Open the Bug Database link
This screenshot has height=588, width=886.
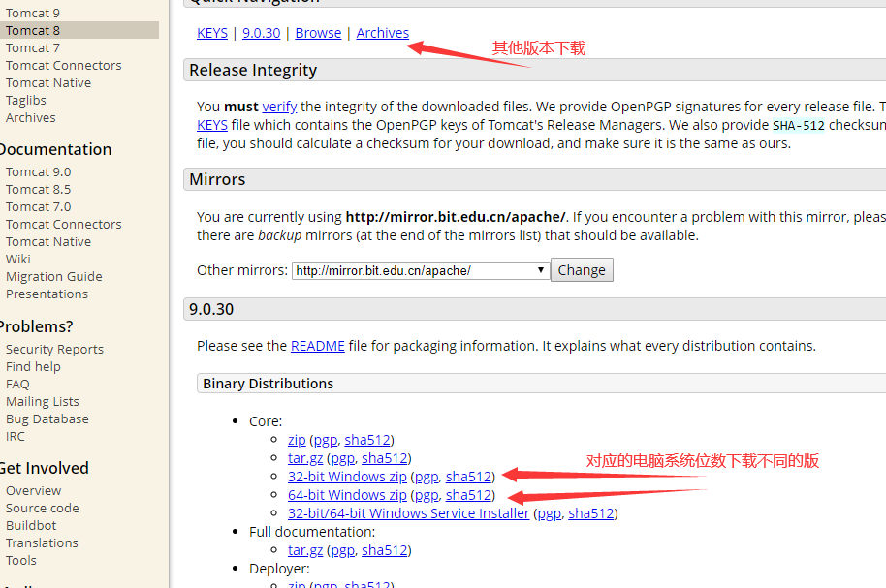point(47,418)
